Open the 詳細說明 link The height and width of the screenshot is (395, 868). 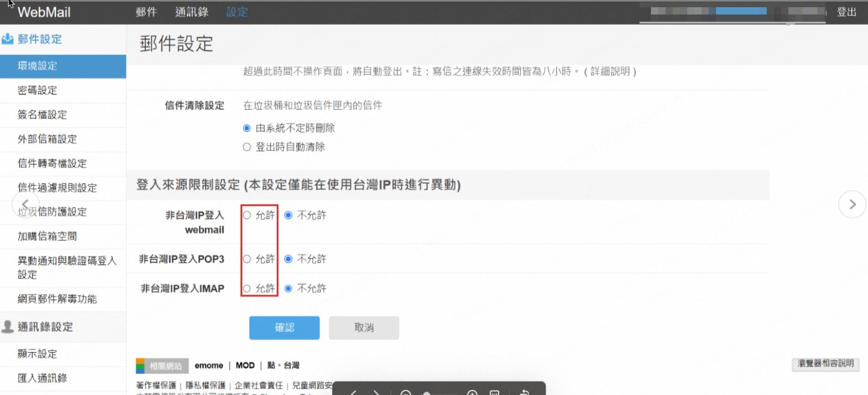[610, 71]
